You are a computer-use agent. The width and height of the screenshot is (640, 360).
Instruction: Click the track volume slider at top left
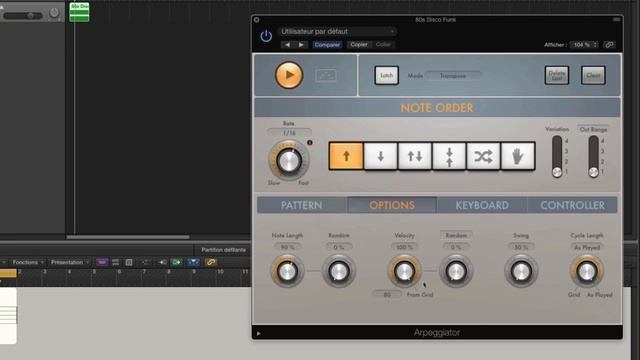[x=23, y=16]
